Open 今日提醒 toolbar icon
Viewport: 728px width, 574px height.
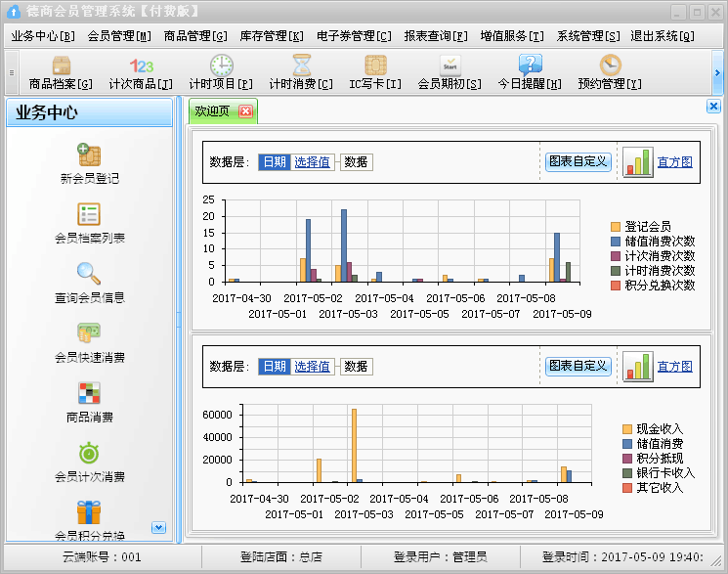click(531, 66)
